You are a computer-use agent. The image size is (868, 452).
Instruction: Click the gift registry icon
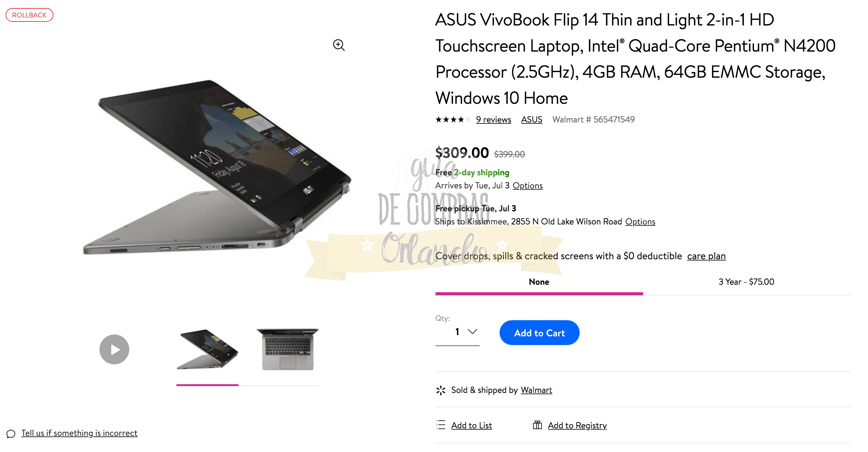pyautogui.click(x=537, y=425)
